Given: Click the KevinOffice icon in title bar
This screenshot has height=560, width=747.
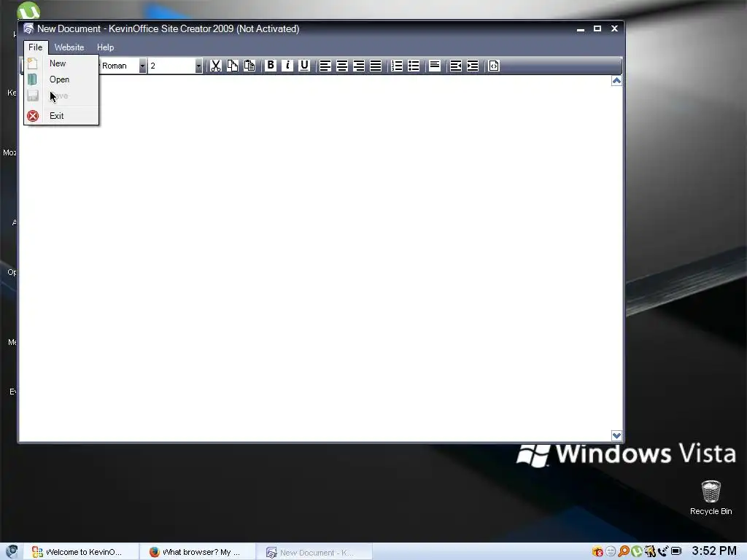Looking at the screenshot, I should pyautogui.click(x=28, y=28).
